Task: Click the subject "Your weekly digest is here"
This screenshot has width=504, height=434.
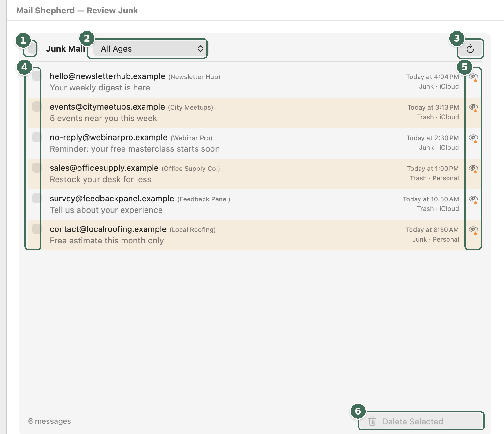Action: (100, 88)
